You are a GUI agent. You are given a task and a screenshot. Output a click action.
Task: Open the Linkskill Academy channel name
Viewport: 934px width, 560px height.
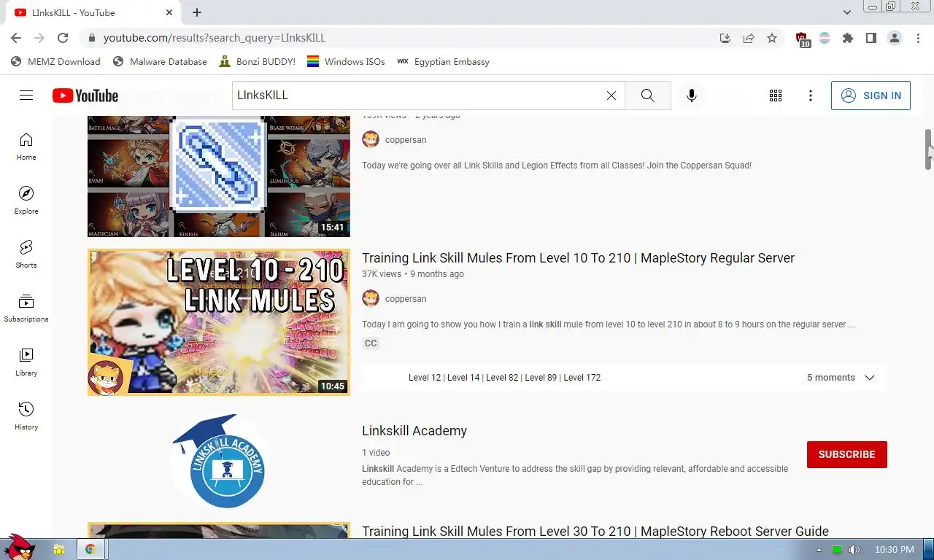414,431
